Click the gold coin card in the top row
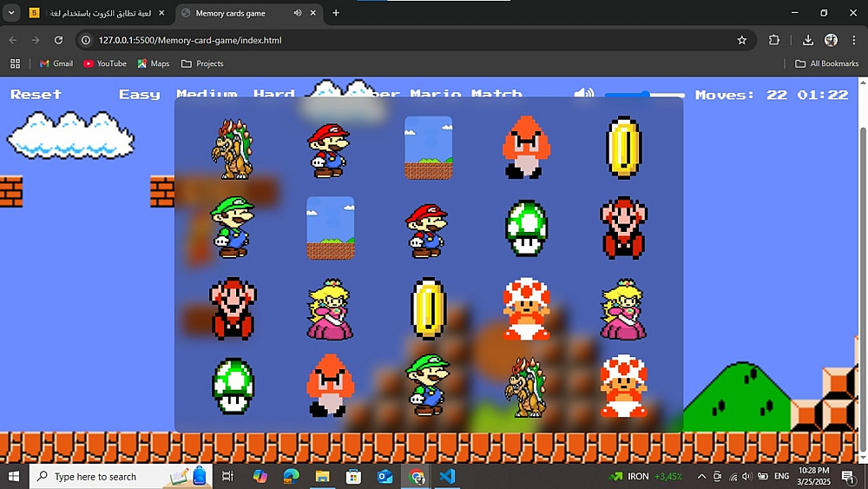 click(x=623, y=148)
